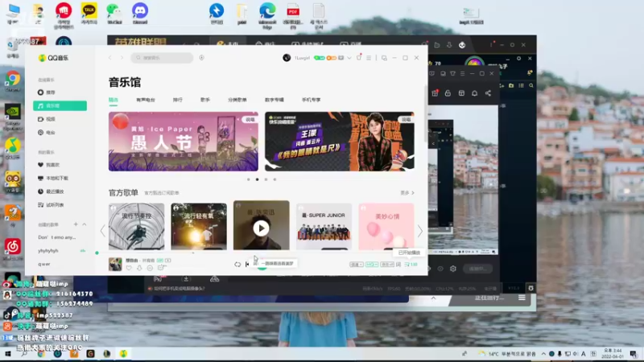Open Windows Start button
Image resolution: width=644 pixels, height=362 pixels.
8,354
